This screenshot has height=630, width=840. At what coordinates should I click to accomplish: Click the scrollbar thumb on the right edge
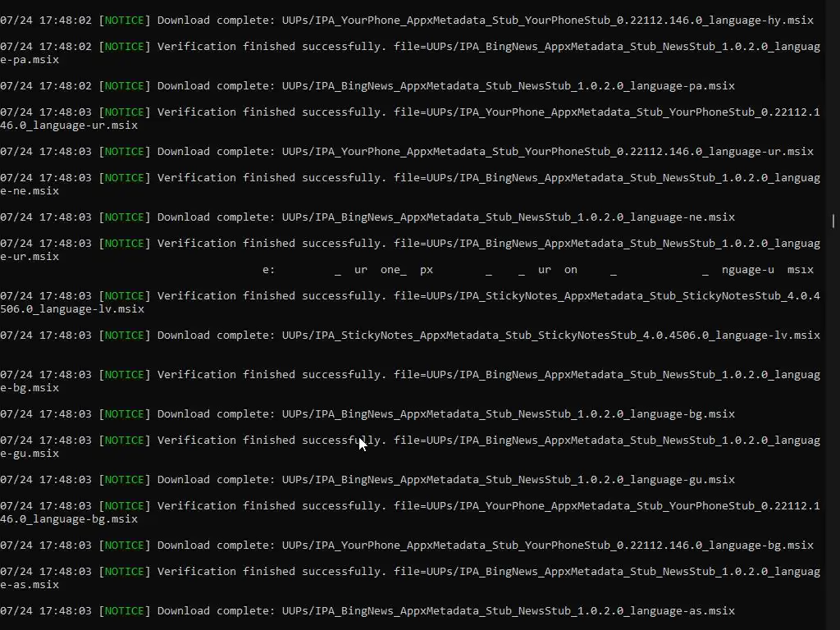(833, 221)
